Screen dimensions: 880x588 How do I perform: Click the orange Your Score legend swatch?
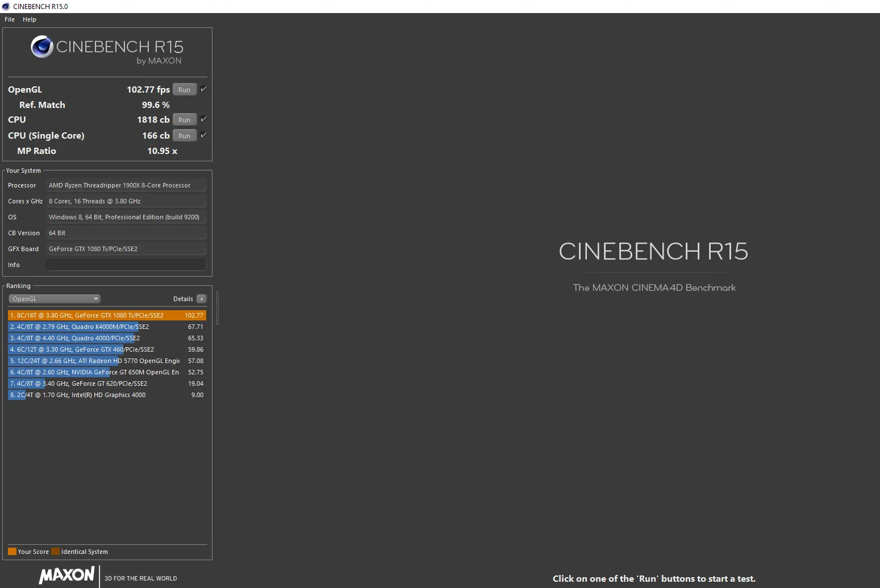coord(12,552)
